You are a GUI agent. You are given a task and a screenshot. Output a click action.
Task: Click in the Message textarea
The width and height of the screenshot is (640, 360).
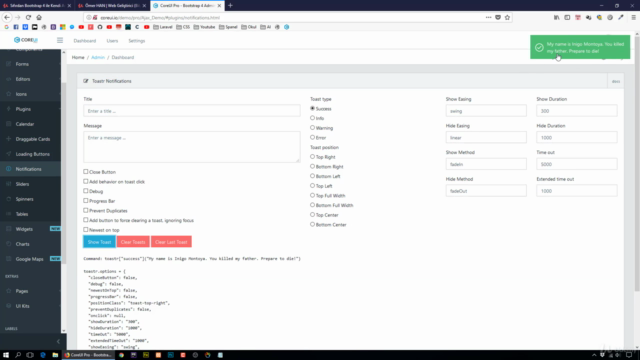[192, 147]
